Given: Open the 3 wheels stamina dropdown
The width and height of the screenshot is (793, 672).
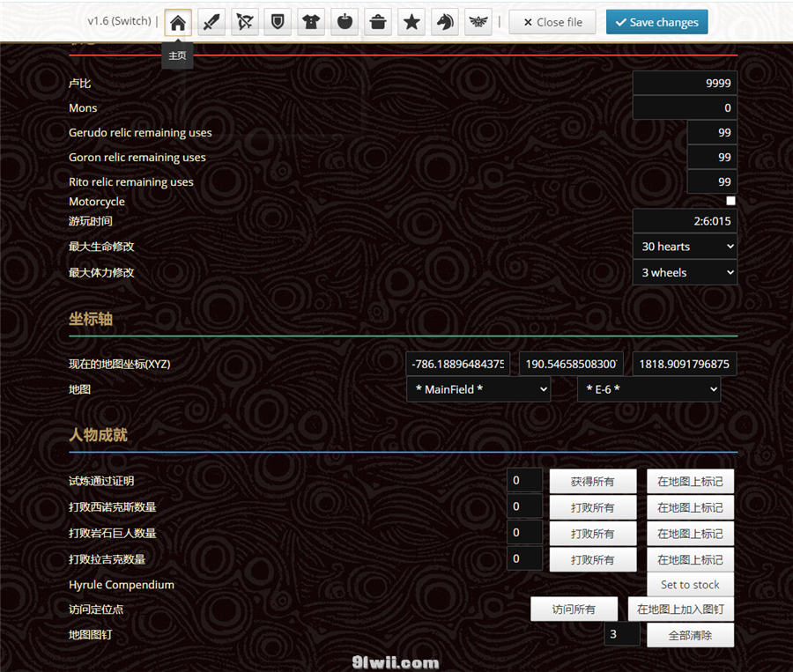Looking at the screenshot, I should (x=686, y=272).
